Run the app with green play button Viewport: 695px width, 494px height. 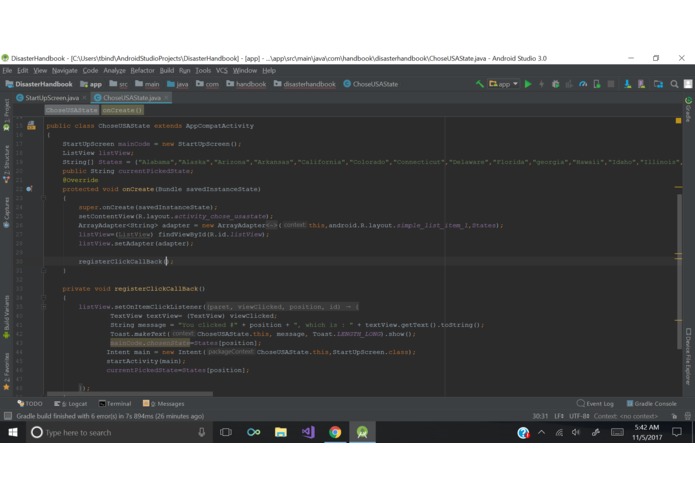(528, 84)
